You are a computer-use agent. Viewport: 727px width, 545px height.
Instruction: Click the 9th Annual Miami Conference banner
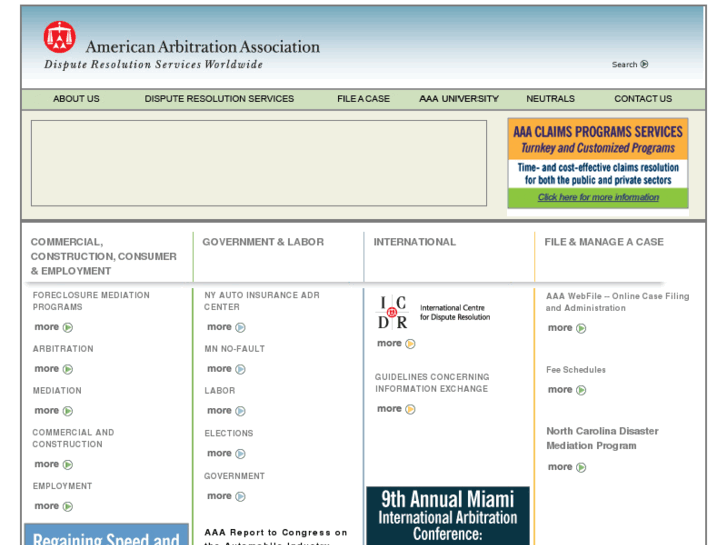[448, 516]
